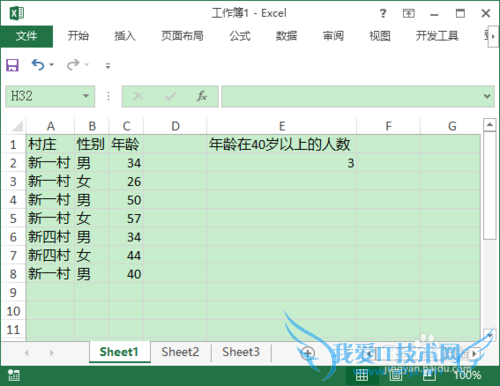This screenshot has width=500, height=386.
Task: Open Insert Function fx dialog
Action: point(202,96)
